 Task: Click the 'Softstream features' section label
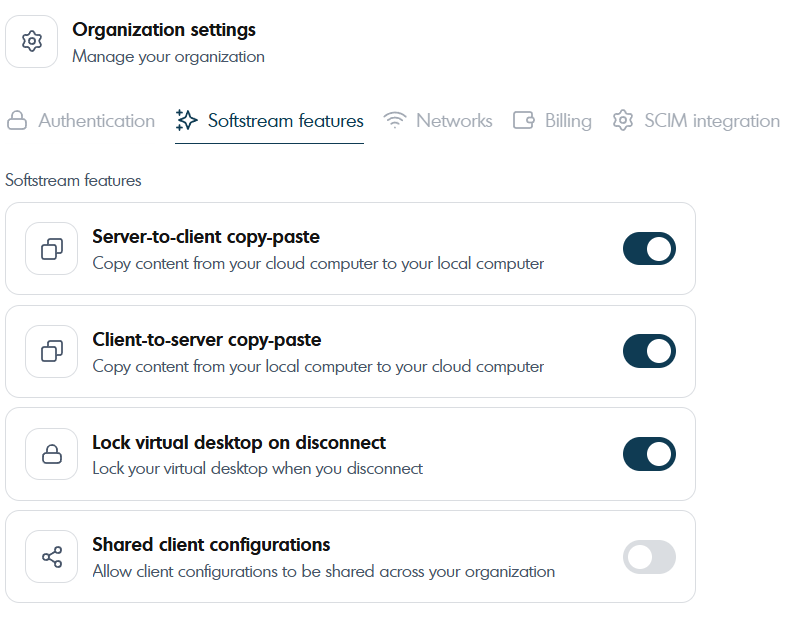point(73,180)
